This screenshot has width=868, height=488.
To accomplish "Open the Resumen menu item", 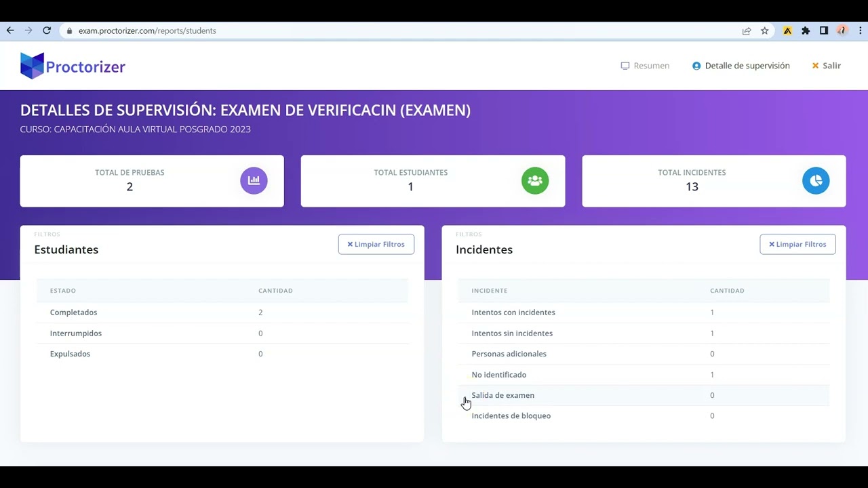I will 645,66.
